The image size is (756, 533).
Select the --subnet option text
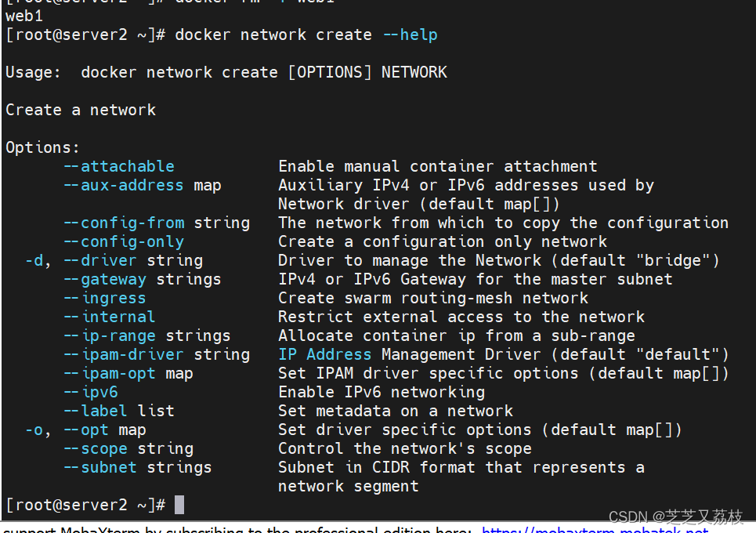[x=99, y=467]
